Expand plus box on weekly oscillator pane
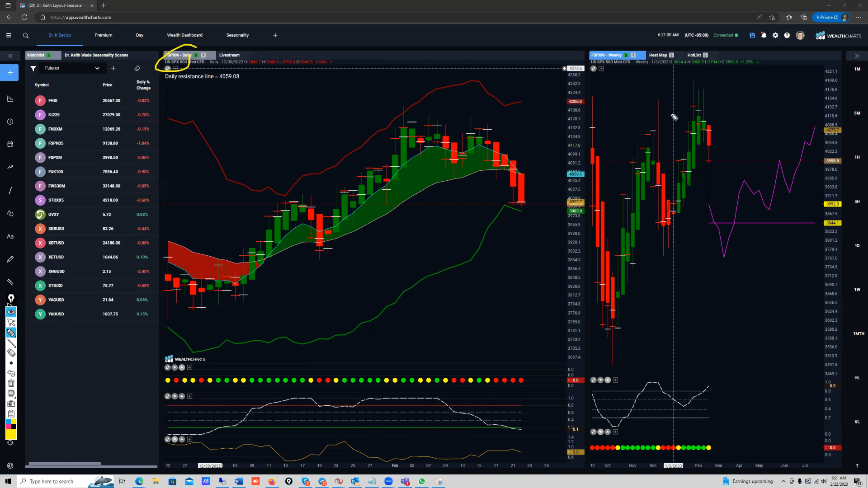 (615, 380)
